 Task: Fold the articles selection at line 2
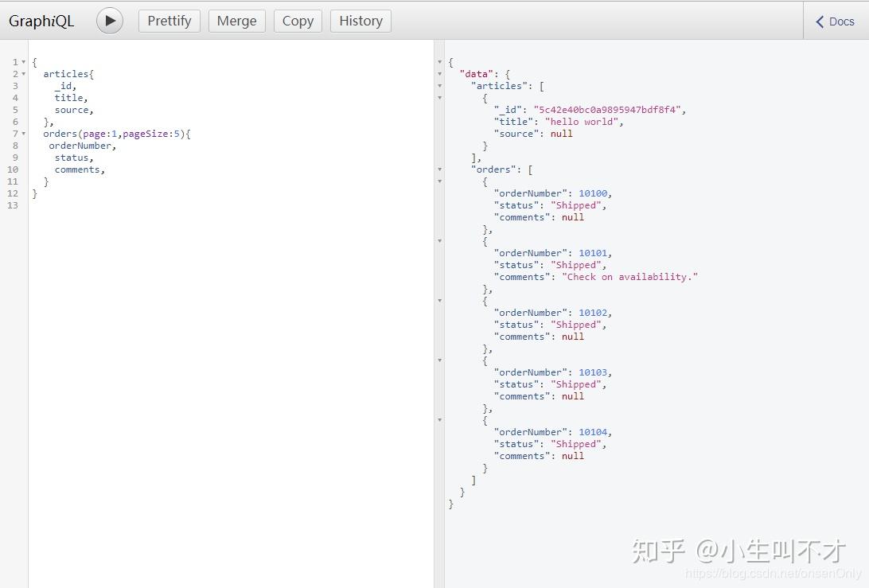(x=25, y=73)
